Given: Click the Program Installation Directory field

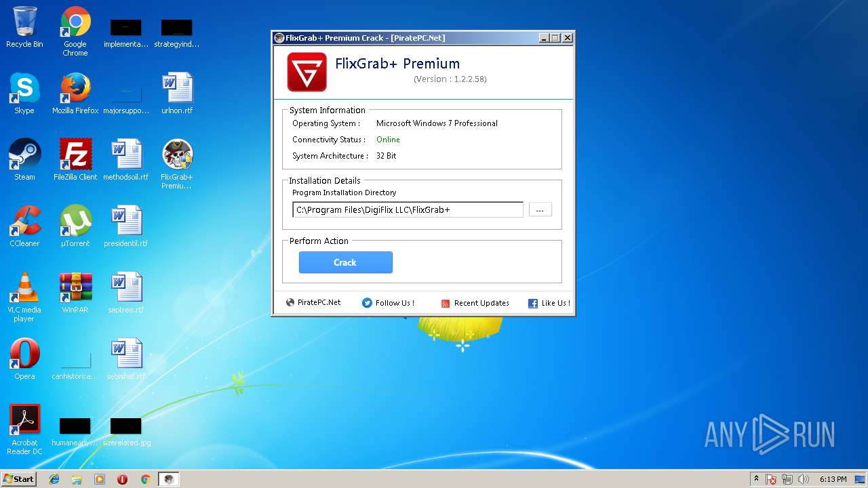Looking at the screenshot, I should pos(408,209).
